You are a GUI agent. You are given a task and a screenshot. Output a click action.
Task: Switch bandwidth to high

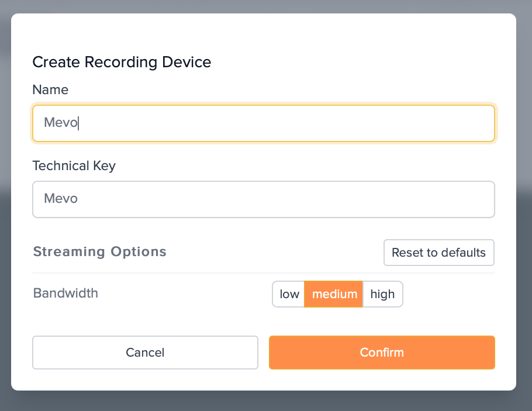[x=383, y=294]
